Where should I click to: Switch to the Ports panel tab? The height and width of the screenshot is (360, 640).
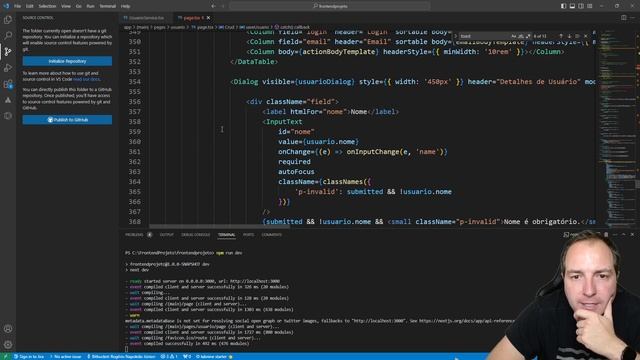coord(248,235)
